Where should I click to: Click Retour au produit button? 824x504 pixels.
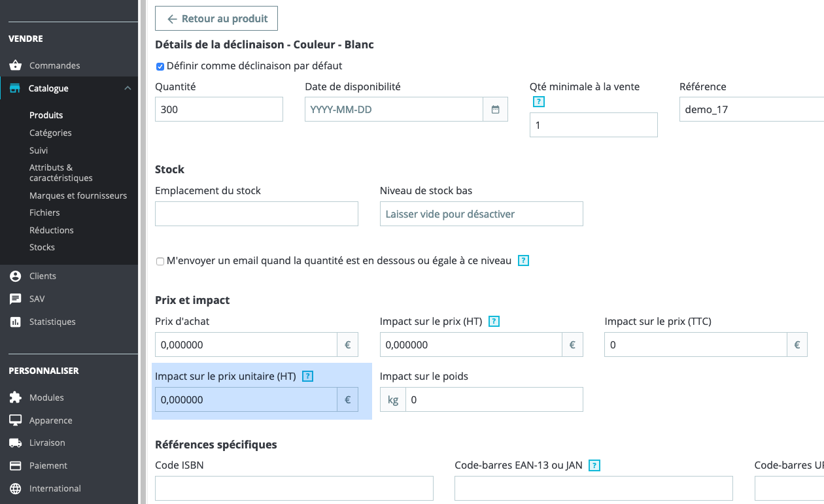pos(216,18)
